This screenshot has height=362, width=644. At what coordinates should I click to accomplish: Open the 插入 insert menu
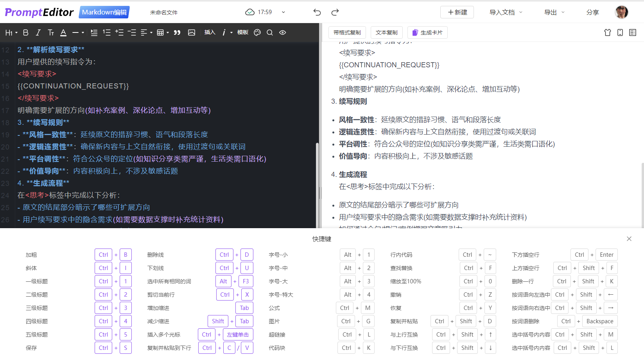click(x=210, y=32)
